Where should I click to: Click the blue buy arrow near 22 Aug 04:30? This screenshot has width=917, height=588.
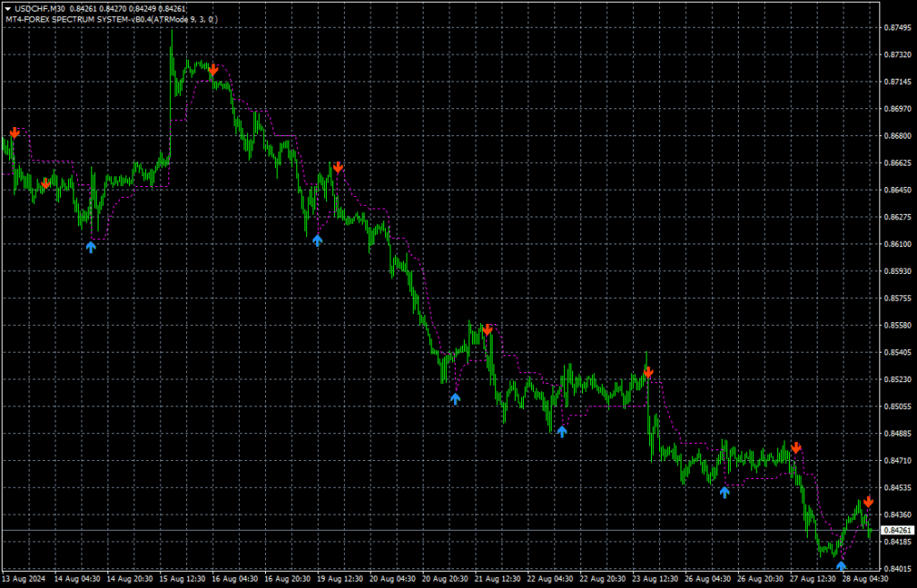click(561, 431)
